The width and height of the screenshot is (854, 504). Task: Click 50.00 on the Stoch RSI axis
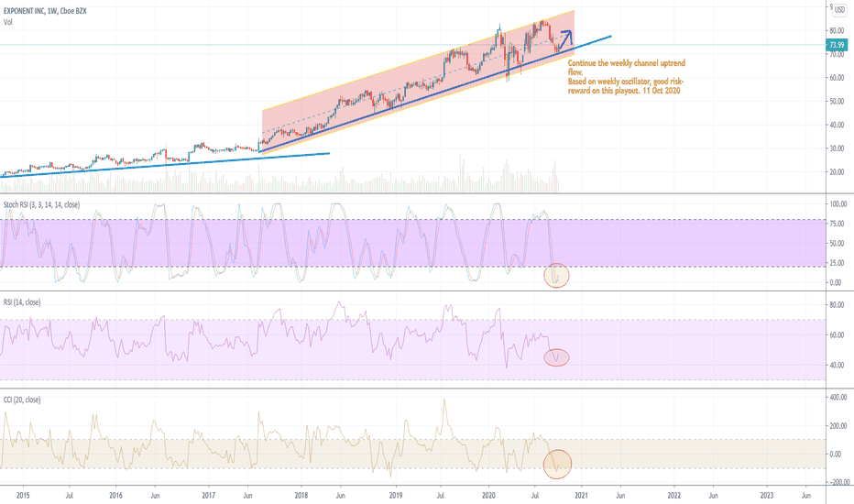837,244
